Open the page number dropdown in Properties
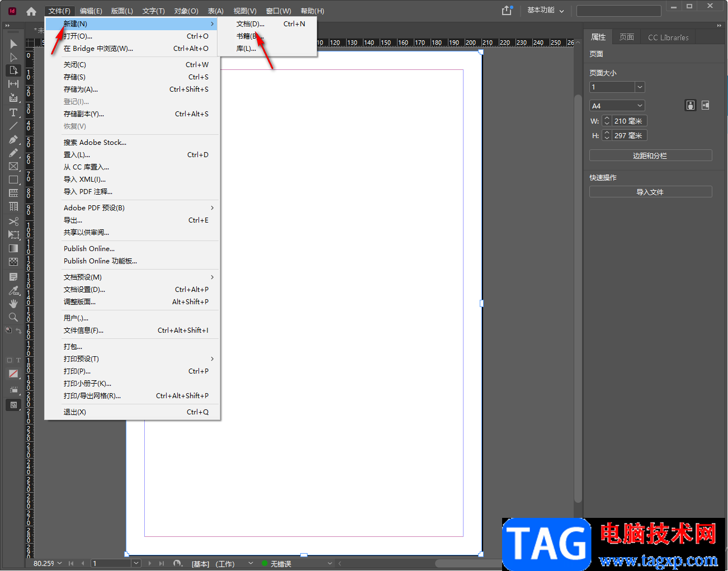 tap(640, 87)
